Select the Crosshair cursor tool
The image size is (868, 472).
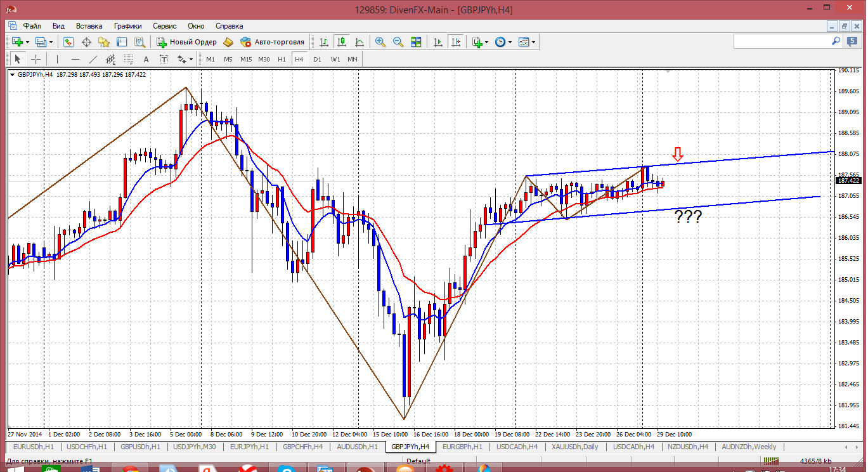(36, 59)
